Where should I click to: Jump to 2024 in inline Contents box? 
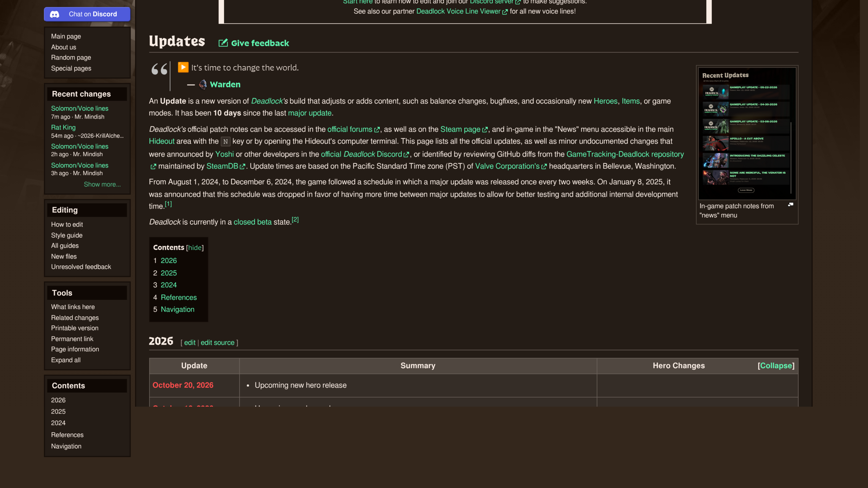click(x=169, y=285)
